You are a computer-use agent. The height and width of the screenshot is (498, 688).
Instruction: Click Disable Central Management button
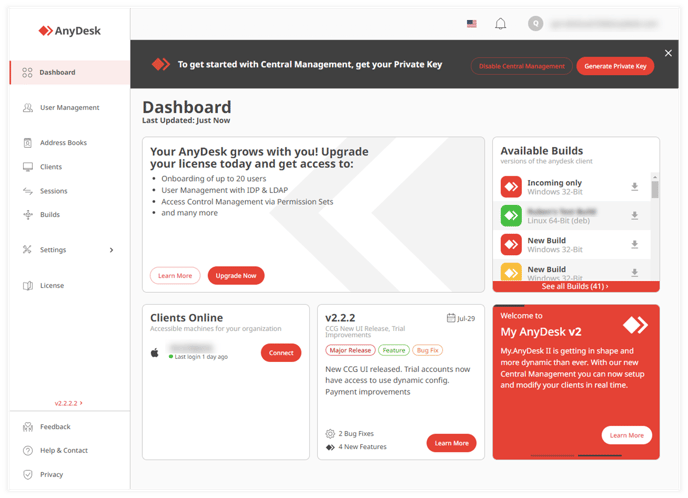(x=522, y=66)
